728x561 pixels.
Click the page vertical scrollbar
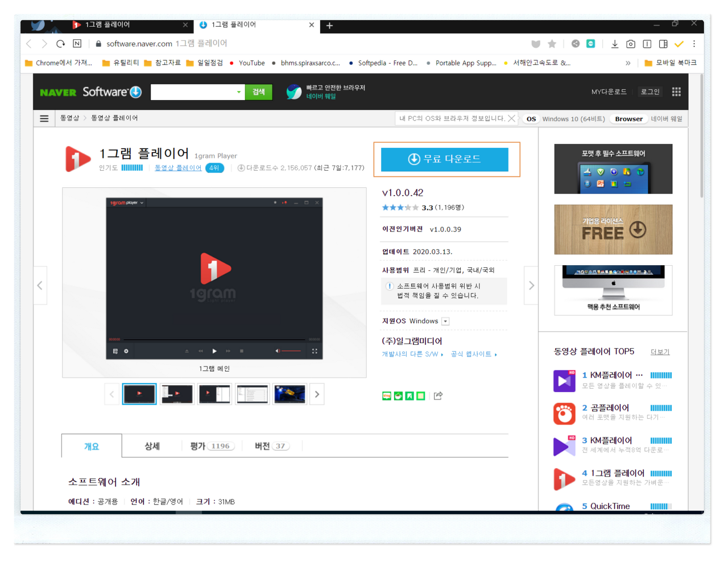pos(702,137)
